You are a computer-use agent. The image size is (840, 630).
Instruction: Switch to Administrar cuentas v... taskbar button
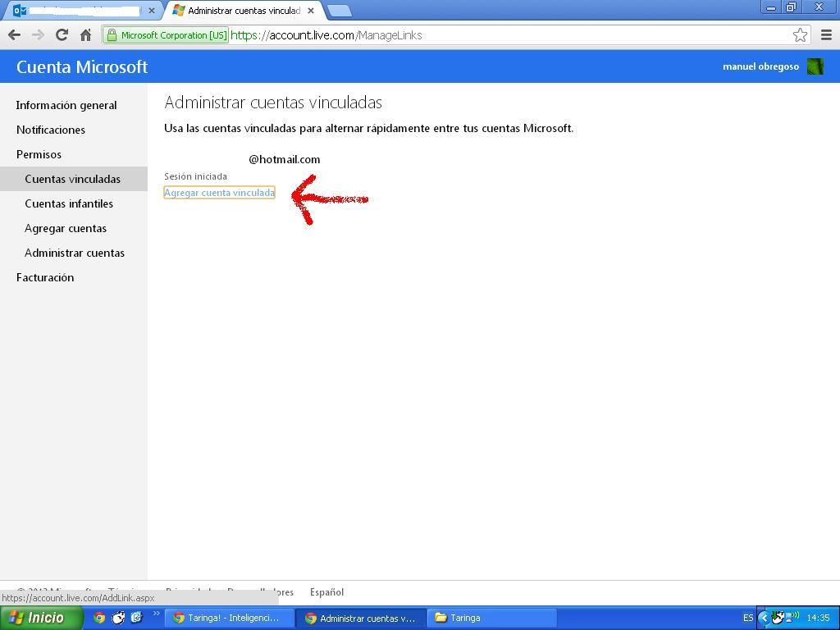click(x=362, y=618)
